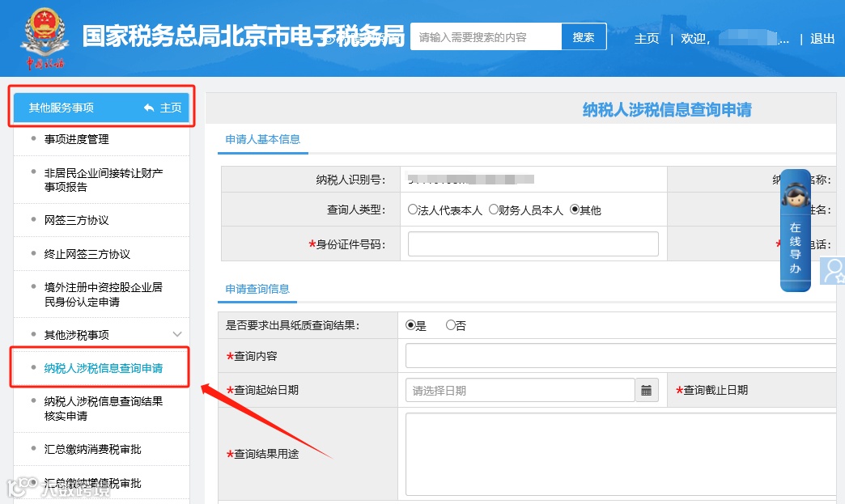The image size is (845, 504).
Task: Switch to 申请人基本信息 tab heading
Action: pos(263,139)
